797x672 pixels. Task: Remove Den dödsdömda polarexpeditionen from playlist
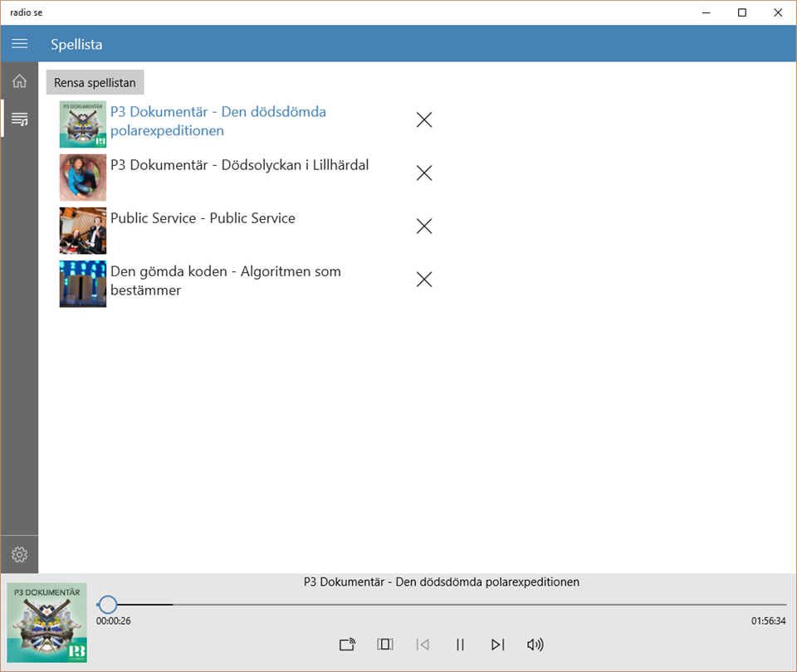coord(424,119)
